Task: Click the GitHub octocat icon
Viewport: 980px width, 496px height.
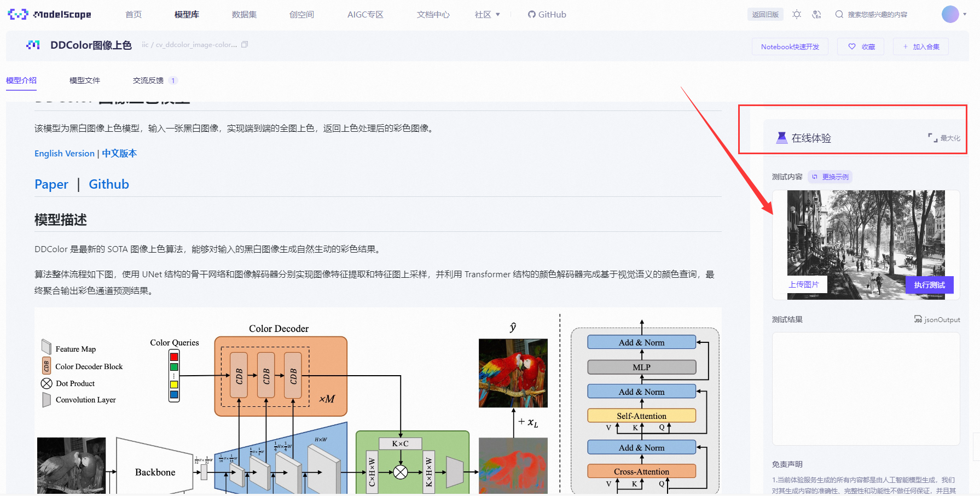Action: tap(531, 14)
